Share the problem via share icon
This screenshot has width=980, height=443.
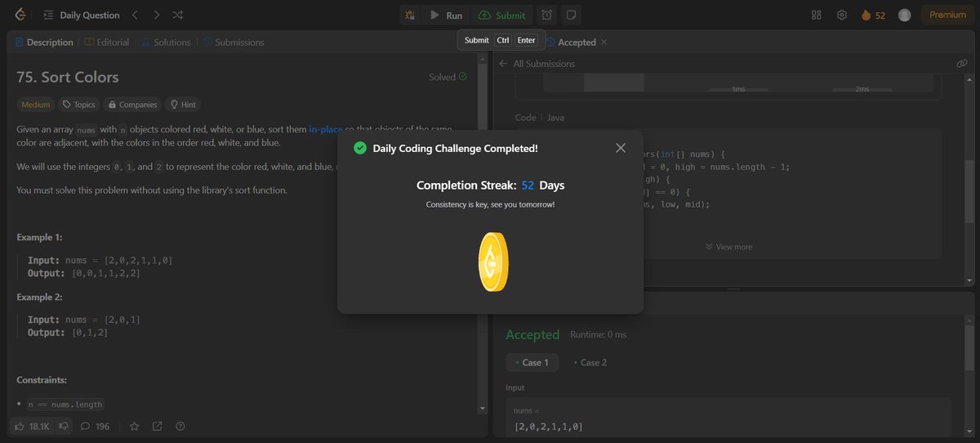(157, 427)
